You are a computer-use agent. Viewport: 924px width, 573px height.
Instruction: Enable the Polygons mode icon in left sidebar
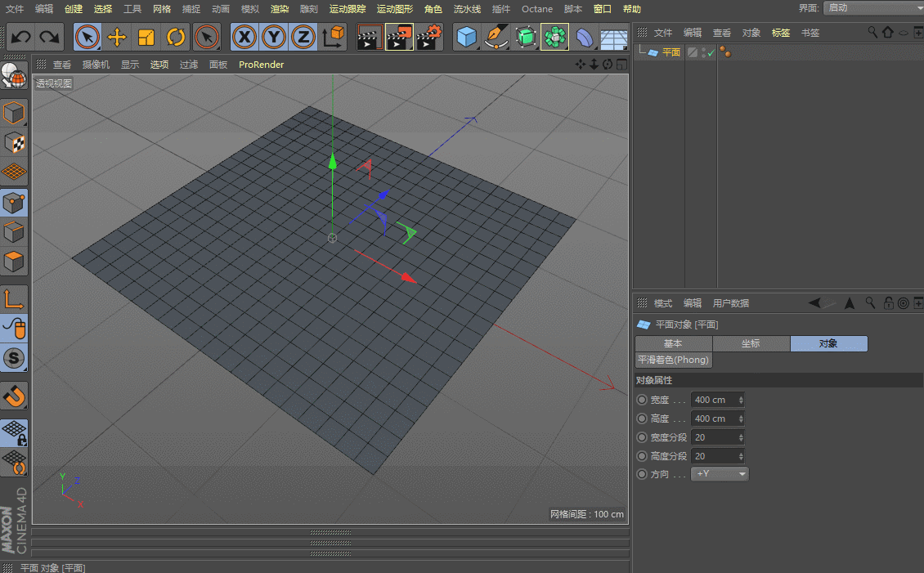click(14, 262)
